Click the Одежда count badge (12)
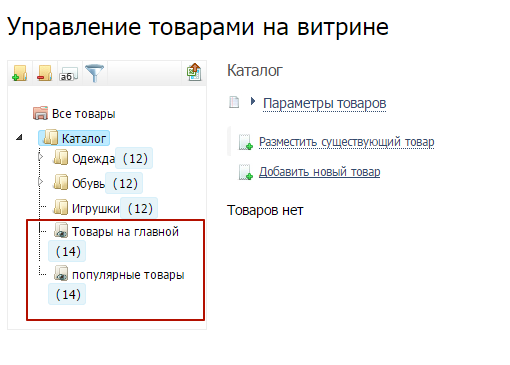The width and height of the screenshot is (510, 365). pos(134,158)
